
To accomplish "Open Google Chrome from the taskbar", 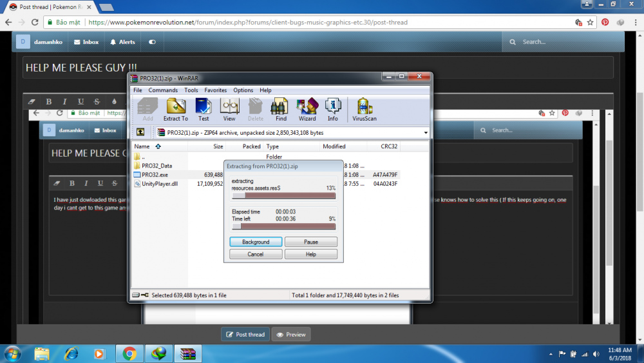I will click(129, 353).
